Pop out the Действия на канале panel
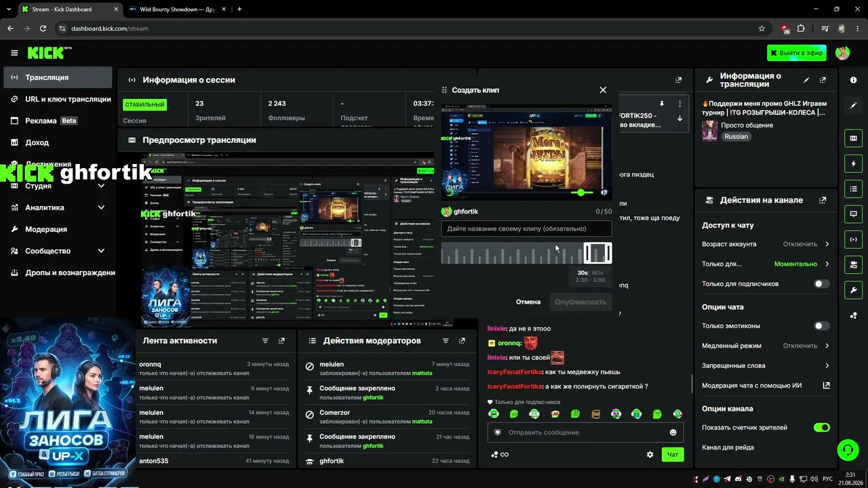This screenshot has width=868, height=488. coord(823,200)
